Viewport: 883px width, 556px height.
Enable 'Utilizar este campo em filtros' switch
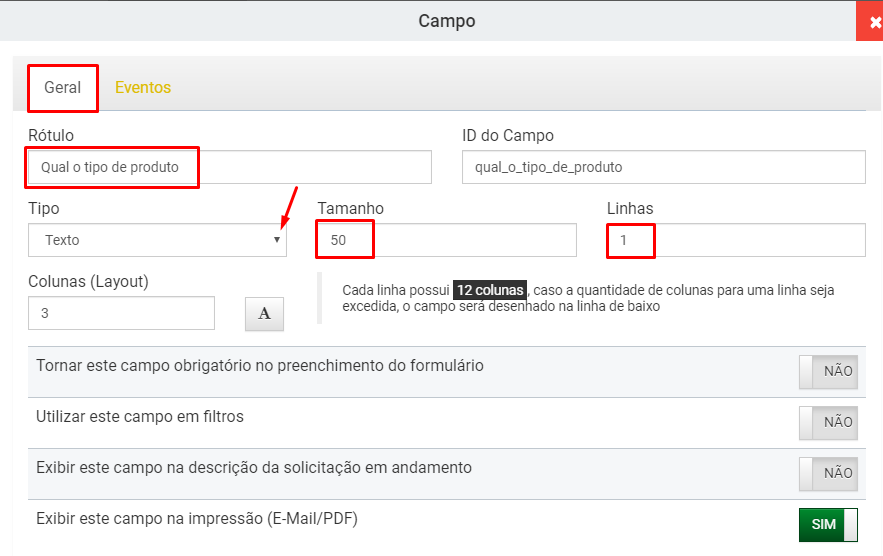828,422
